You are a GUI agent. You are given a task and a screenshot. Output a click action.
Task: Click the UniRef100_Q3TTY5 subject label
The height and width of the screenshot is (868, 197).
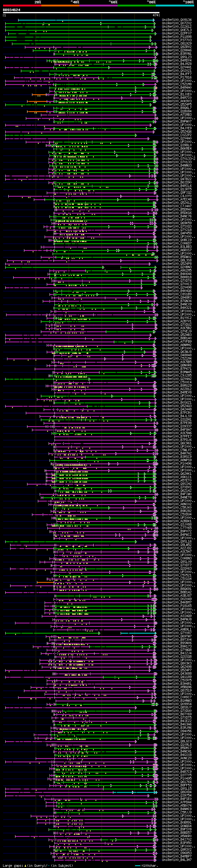(177, 775)
